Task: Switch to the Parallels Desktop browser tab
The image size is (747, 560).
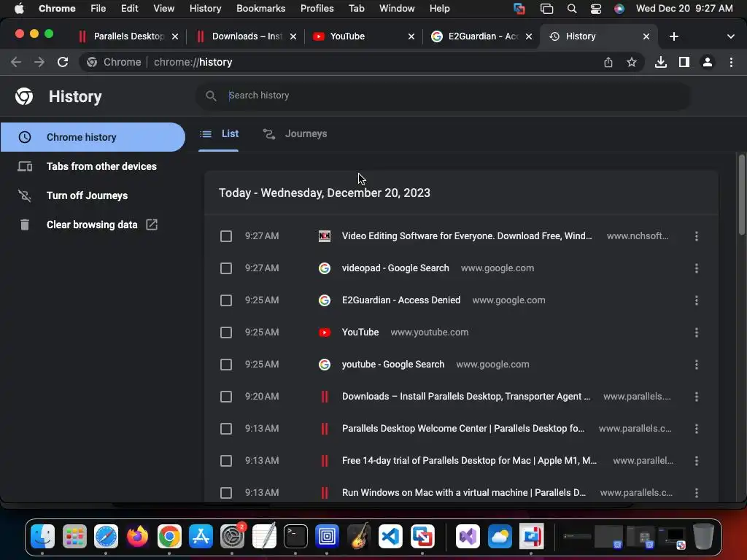Action: coord(128,36)
